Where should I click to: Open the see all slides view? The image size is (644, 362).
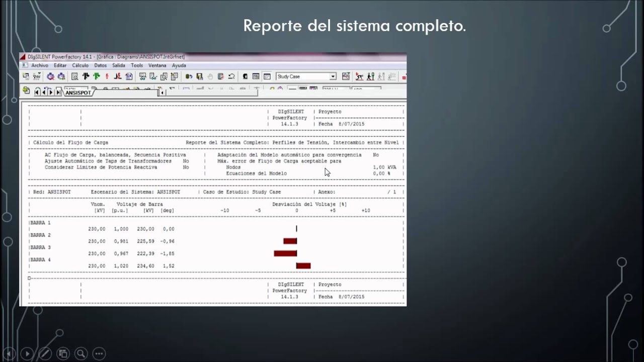coord(63,353)
